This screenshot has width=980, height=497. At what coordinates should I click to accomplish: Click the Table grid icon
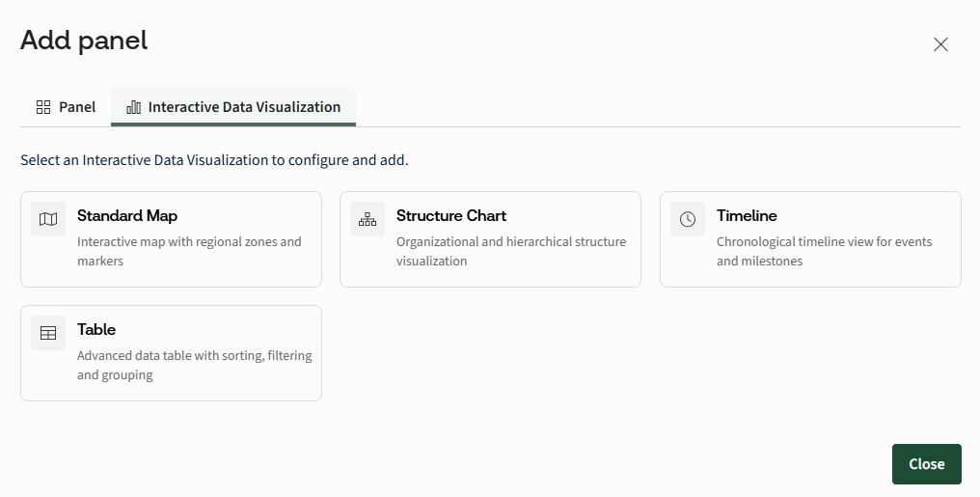(48, 333)
